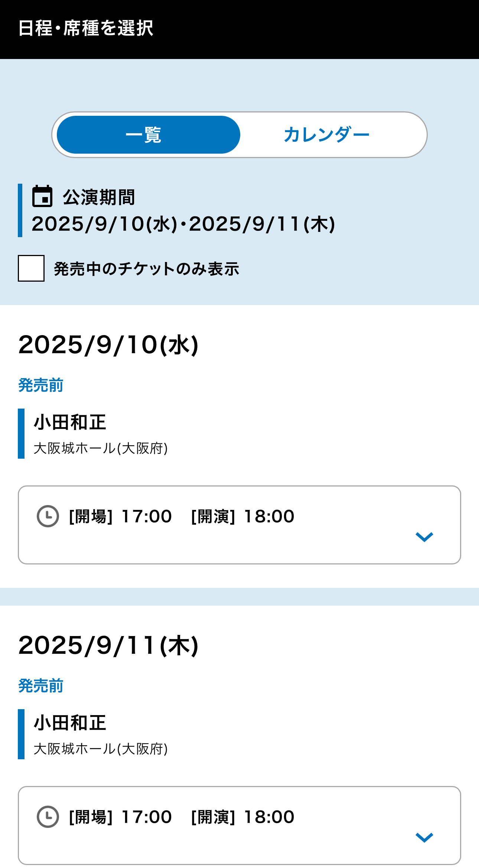Open the 2025/9/11 開場 17:00 time card

point(239,825)
